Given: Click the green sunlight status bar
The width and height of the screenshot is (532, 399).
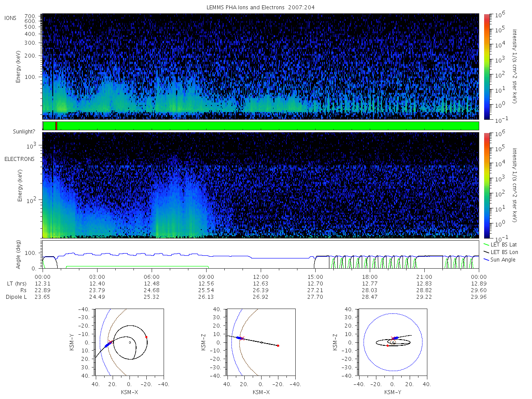Looking at the screenshot, I should (261, 126).
